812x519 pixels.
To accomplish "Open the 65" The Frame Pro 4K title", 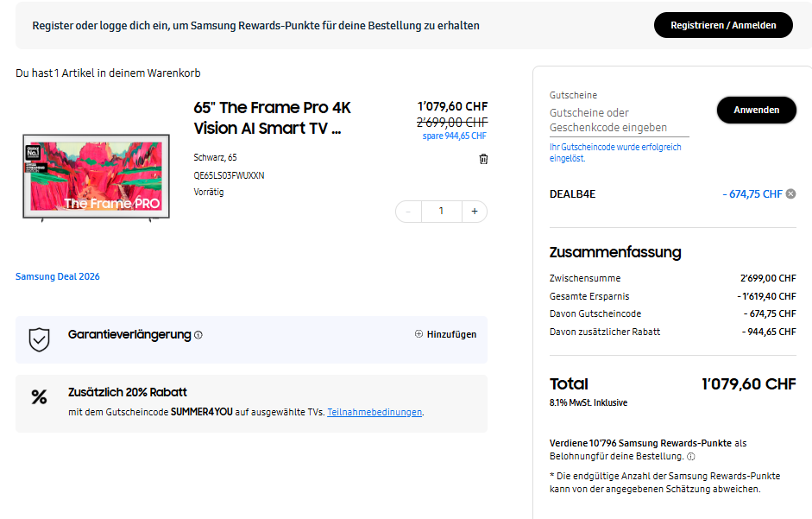I will [x=272, y=117].
